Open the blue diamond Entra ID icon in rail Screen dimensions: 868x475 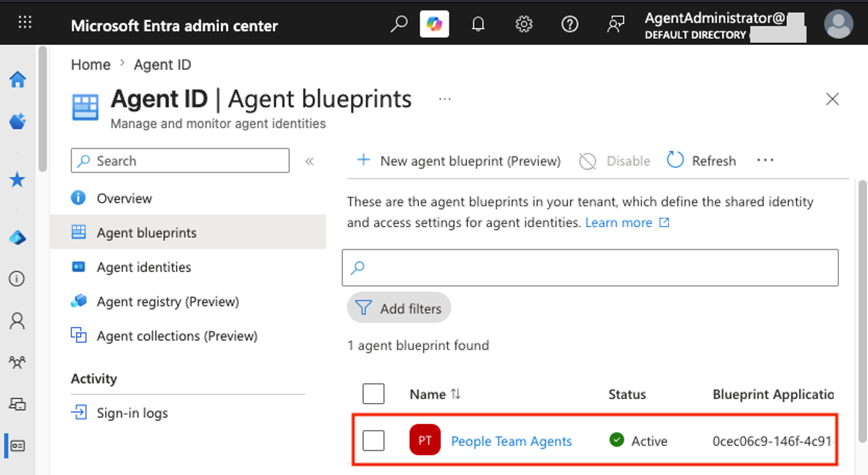click(x=18, y=237)
